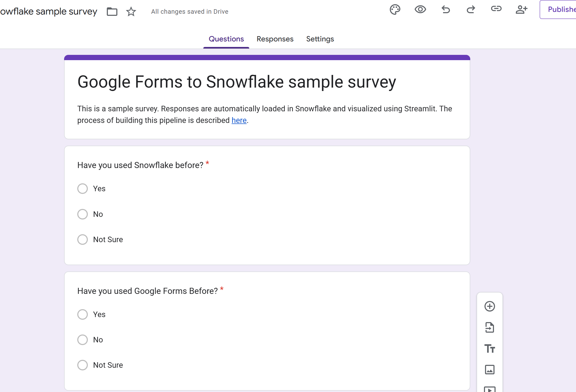Select Yes for Snowflake question

click(83, 189)
